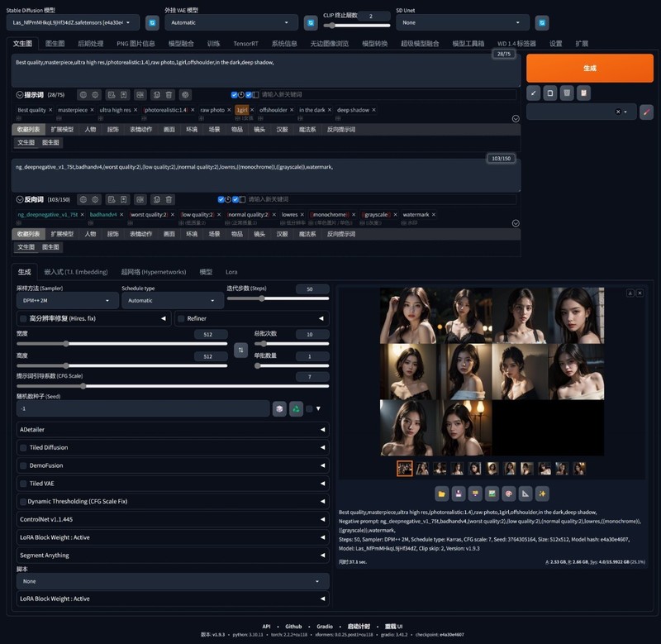
Task: Reuse last seed with recycle icon
Action: point(296,408)
